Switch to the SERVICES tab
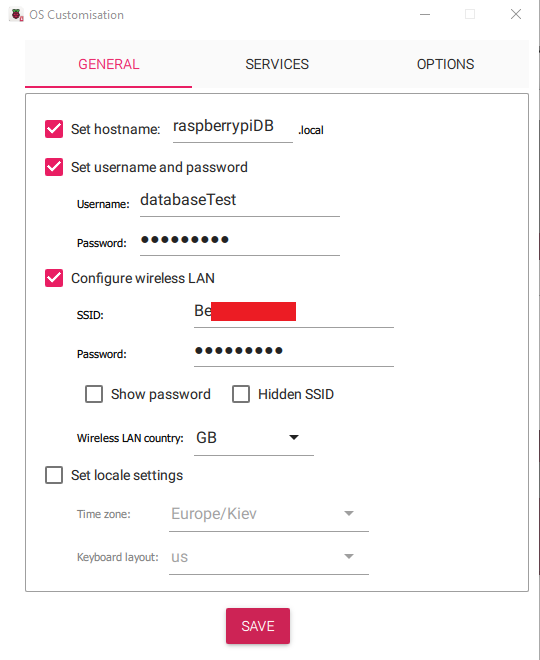Screen dimensions: 540x660 (277, 64)
